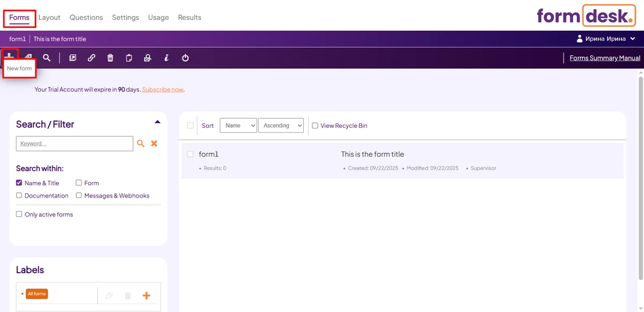Enable the Only active forms checkbox

tap(19, 214)
